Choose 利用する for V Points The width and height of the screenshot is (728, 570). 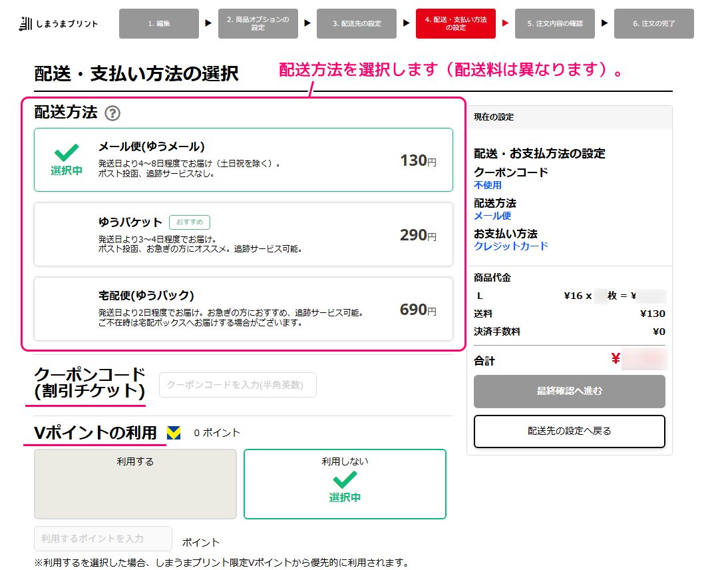(x=135, y=483)
